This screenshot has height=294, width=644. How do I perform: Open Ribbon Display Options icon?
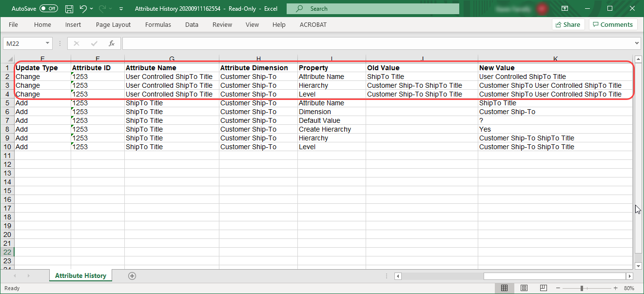(565, 9)
